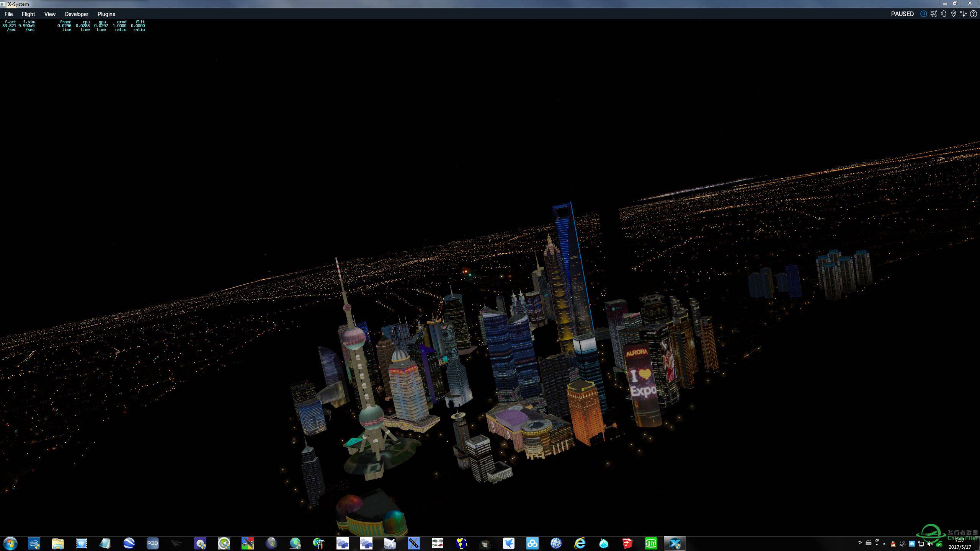Open the map location pin icon

tap(954, 14)
